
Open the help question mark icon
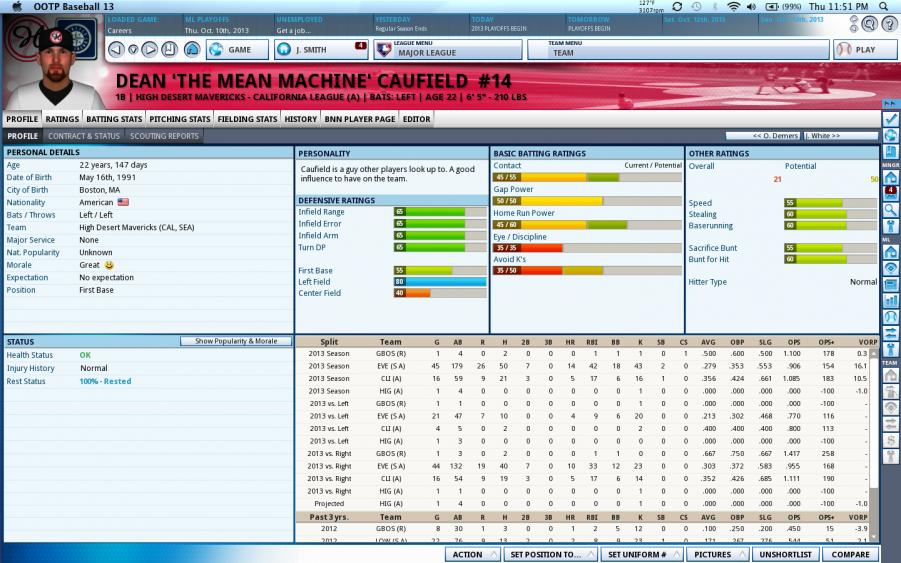click(890, 24)
